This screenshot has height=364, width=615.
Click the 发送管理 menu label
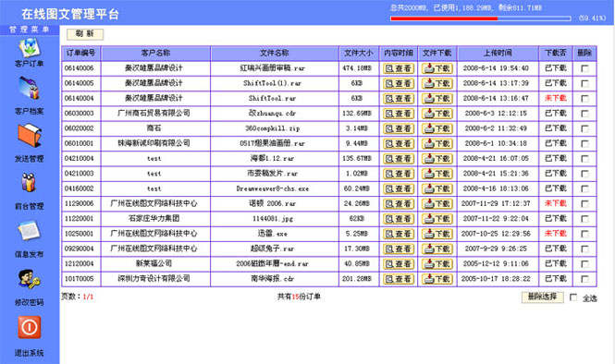click(29, 159)
